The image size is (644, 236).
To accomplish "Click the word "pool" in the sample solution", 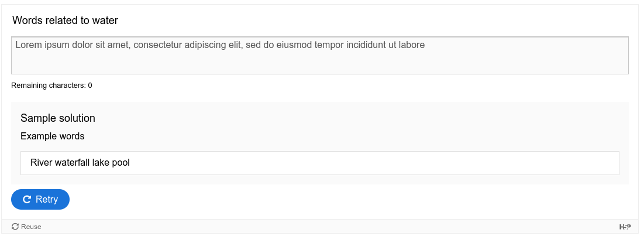I will (120, 162).
